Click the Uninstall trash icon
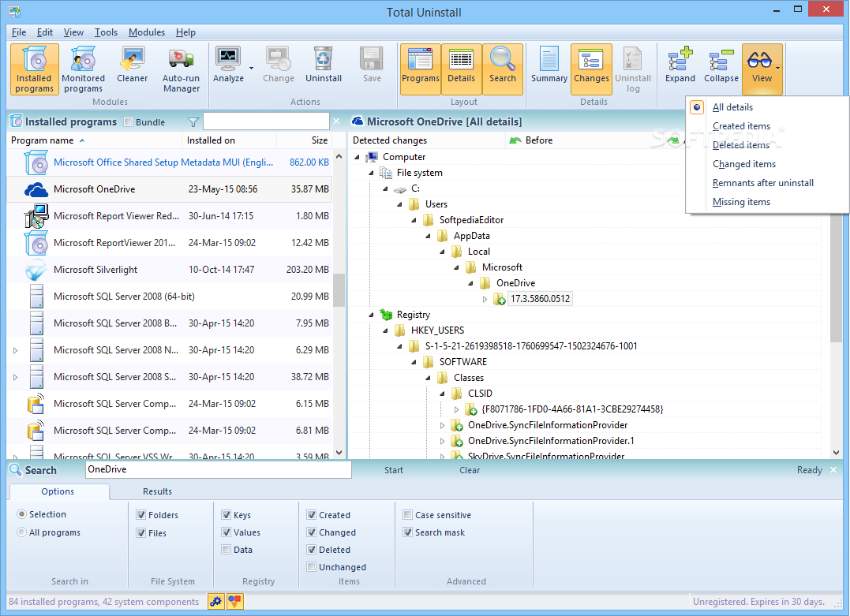850x616 pixels. pyautogui.click(x=323, y=58)
